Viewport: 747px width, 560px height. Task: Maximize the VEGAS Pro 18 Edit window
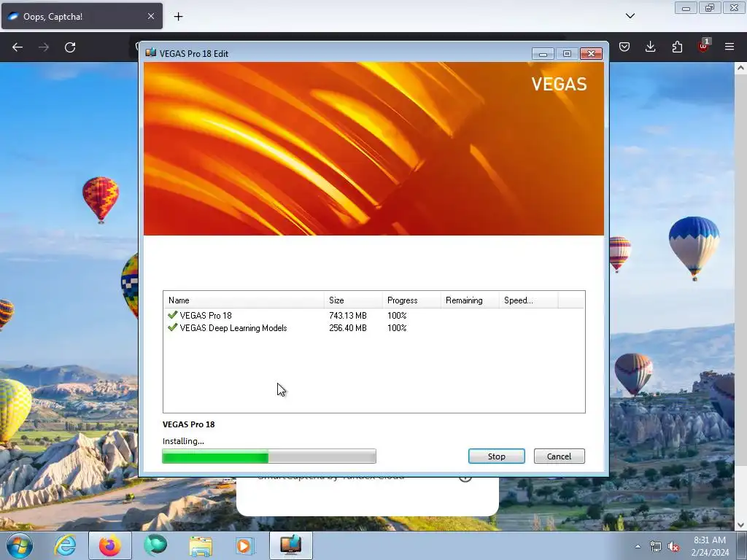(x=567, y=53)
